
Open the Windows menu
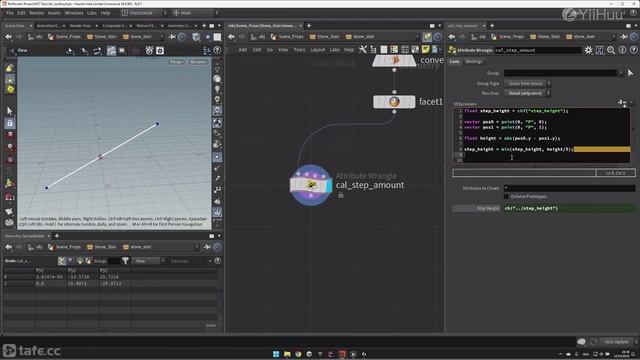click(74, 13)
